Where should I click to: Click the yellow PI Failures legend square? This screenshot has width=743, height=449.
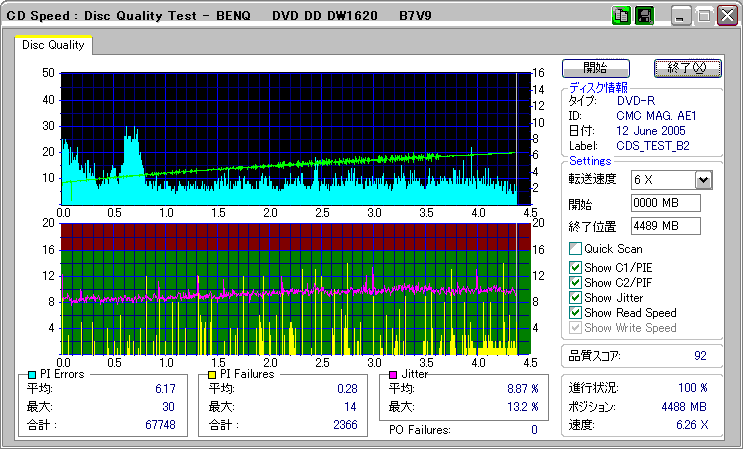click(x=212, y=374)
